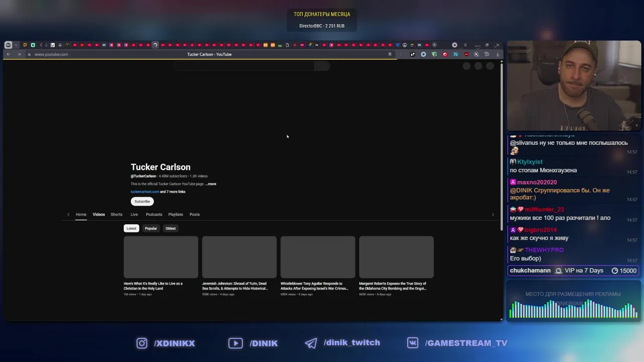Open the browser sidebar lines icon

pyautogui.click(x=465, y=45)
